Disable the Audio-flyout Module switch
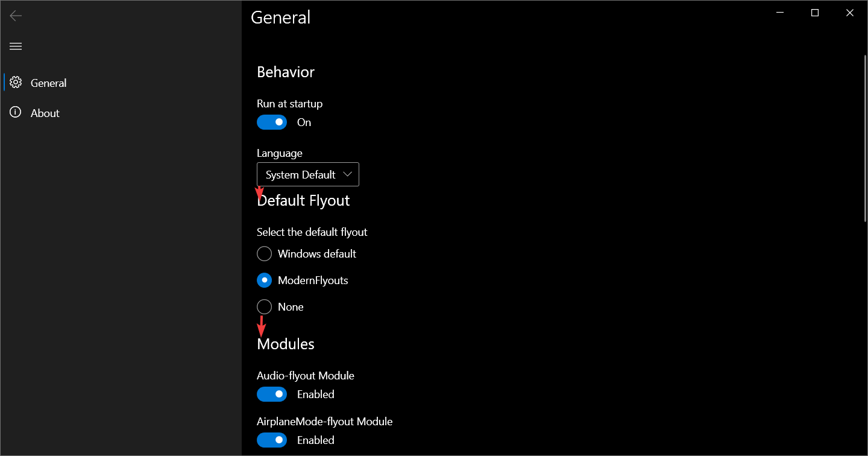Viewport: 868px width, 456px height. pos(272,394)
